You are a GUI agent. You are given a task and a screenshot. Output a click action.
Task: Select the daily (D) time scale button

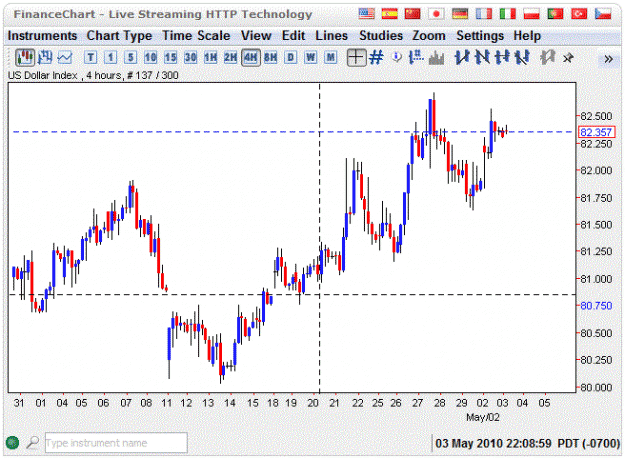291,58
